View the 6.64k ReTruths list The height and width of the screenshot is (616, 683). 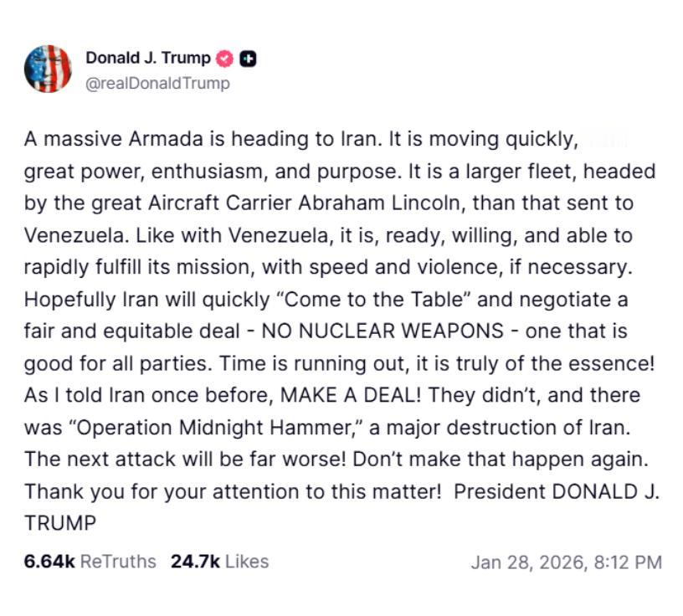coord(90,561)
